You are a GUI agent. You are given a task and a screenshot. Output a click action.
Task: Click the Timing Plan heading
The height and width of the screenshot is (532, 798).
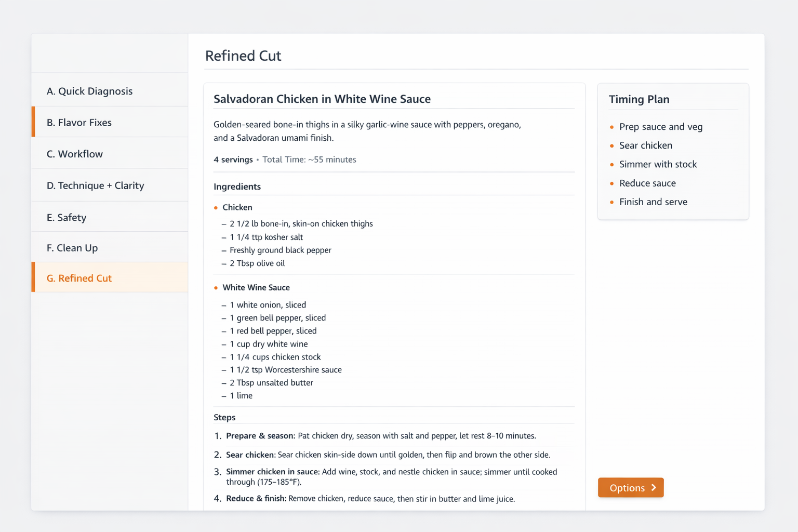coord(640,99)
